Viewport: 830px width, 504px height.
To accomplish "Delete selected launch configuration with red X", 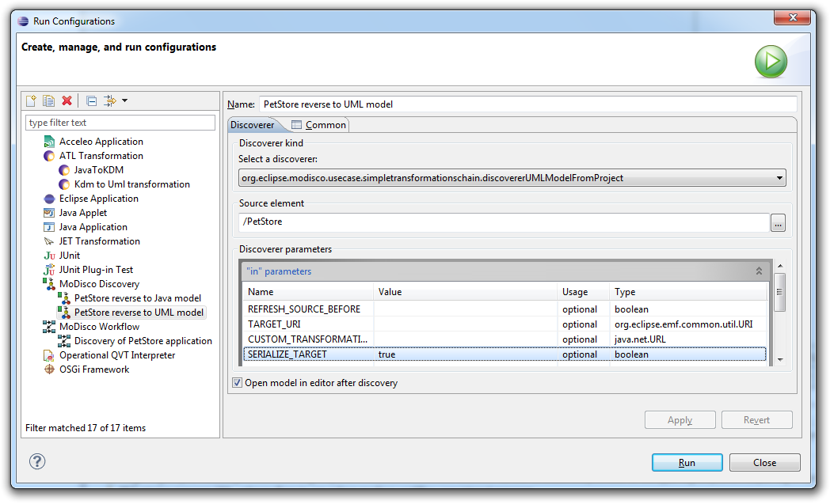I will [67, 100].
